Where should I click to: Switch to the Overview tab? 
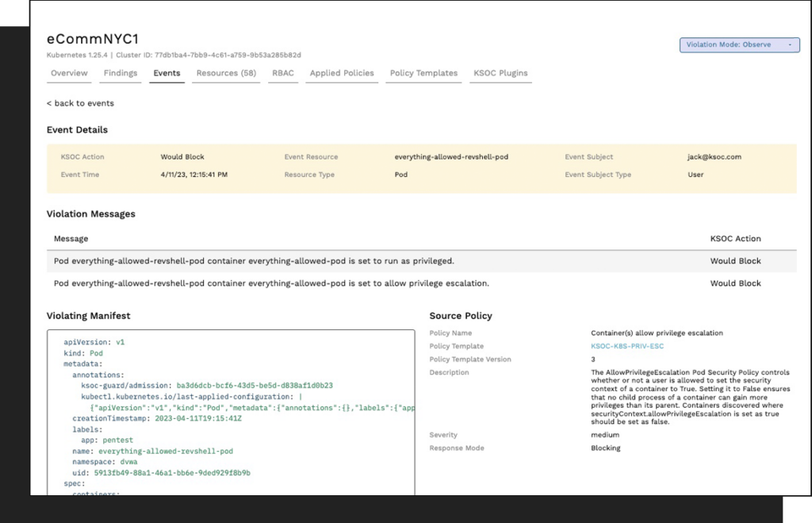(69, 73)
